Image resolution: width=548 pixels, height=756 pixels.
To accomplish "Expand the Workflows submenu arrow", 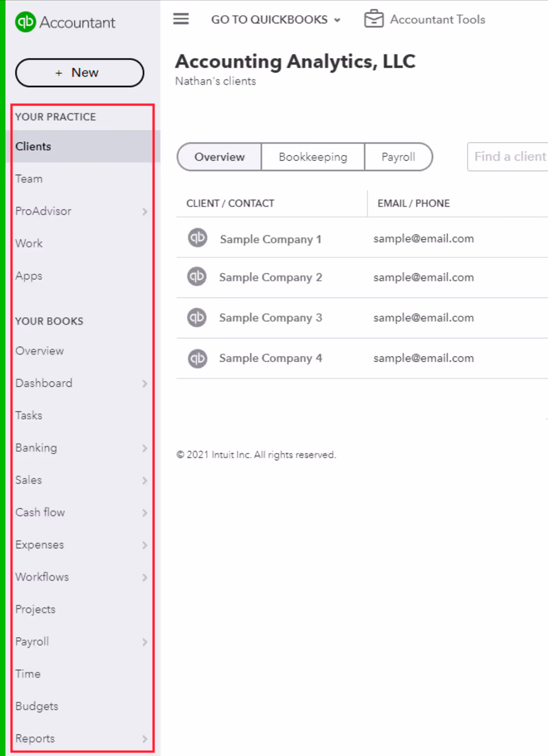I will point(145,577).
